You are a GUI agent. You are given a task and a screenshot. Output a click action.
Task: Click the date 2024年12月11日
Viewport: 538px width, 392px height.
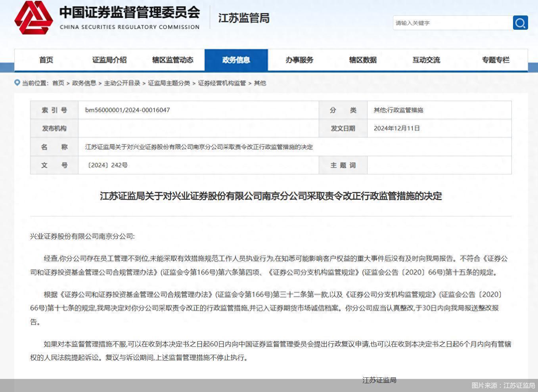pos(397,128)
